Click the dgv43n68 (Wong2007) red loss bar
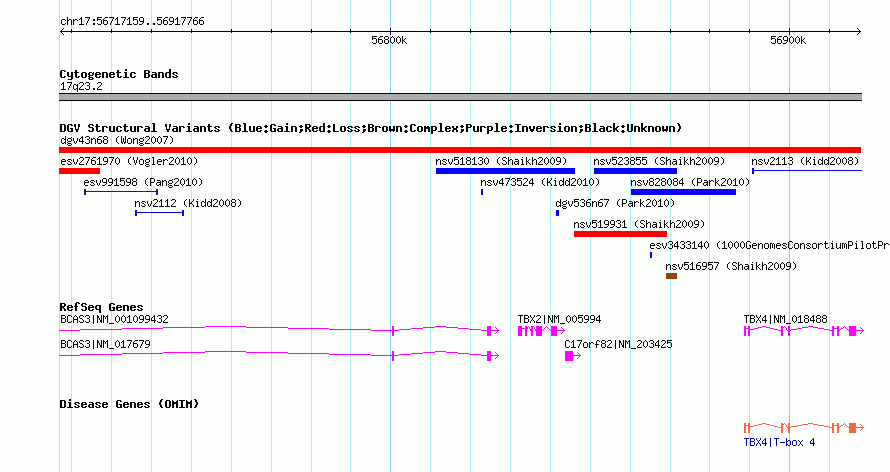 460,150
